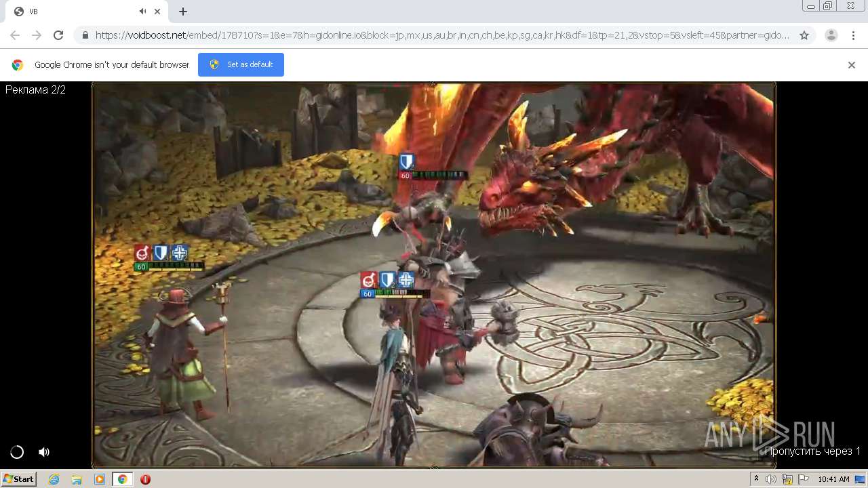Close the VB browser tab
The width and height of the screenshot is (868, 488).
tap(158, 12)
